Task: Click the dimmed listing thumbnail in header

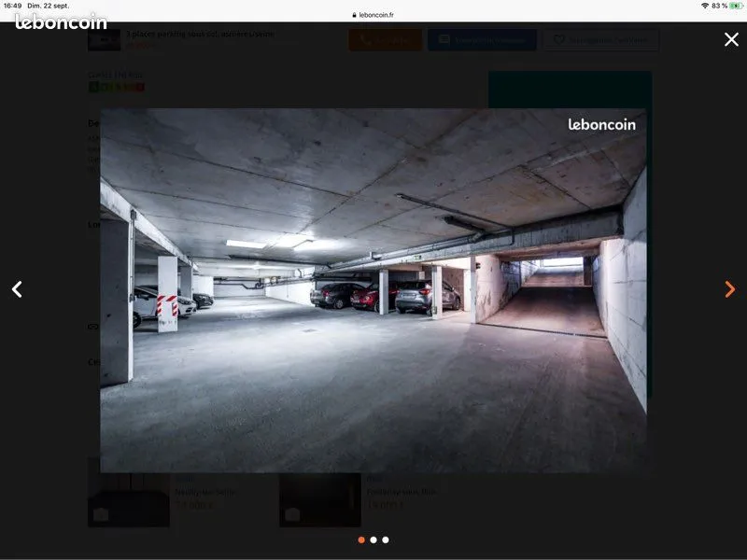Action: coord(105,40)
